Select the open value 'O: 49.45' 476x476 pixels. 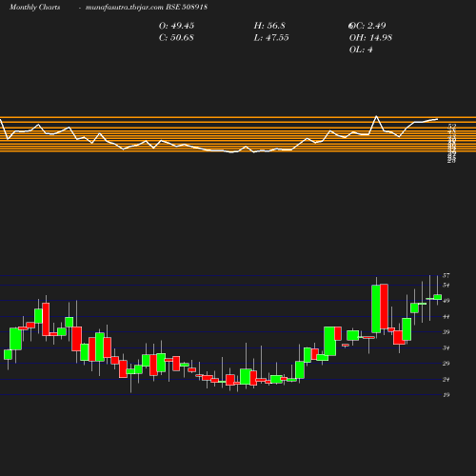click(x=176, y=26)
